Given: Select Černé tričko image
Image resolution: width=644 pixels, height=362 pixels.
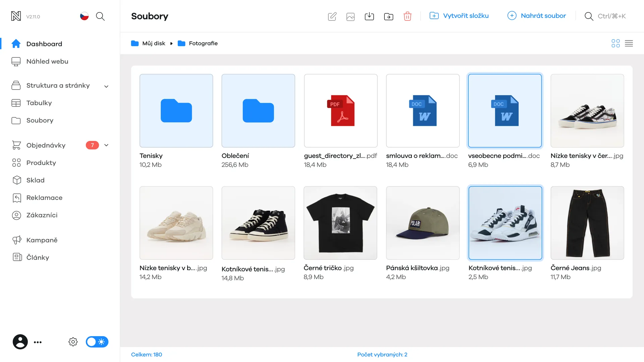Looking at the screenshot, I should (340, 223).
